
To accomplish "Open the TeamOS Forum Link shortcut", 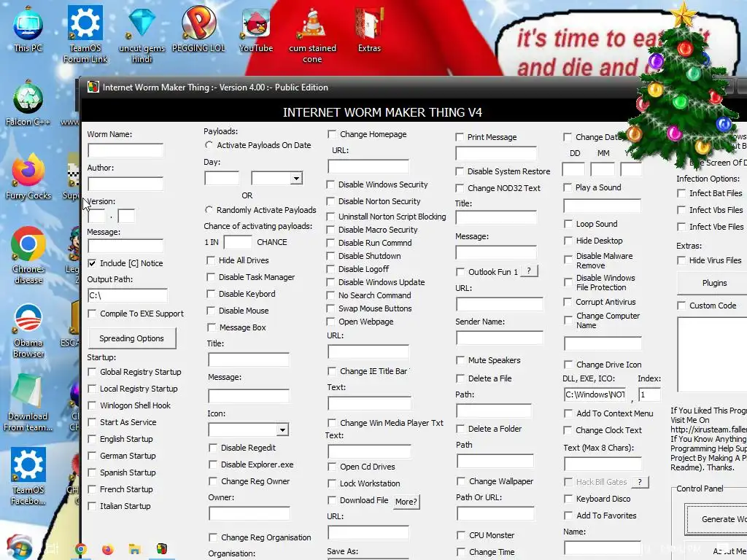I will pyautogui.click(x=85, y=34).
